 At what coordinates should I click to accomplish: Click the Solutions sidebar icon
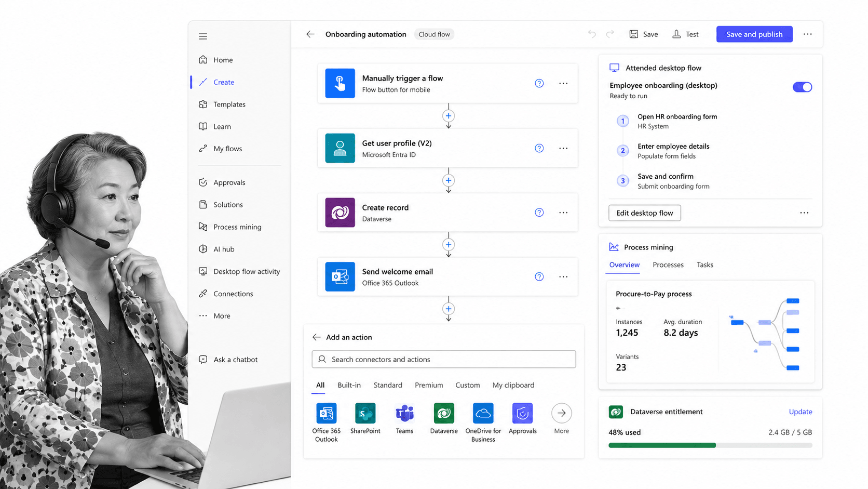[203, 205]
